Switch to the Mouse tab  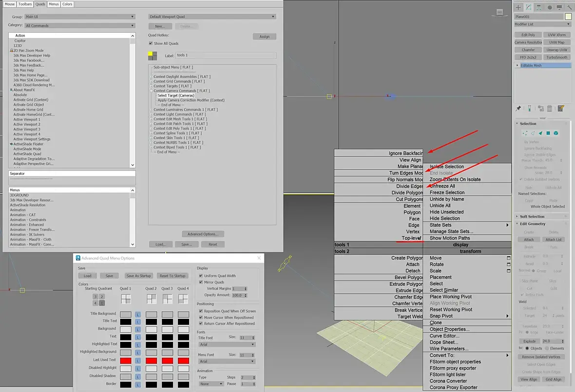[10, 4]
